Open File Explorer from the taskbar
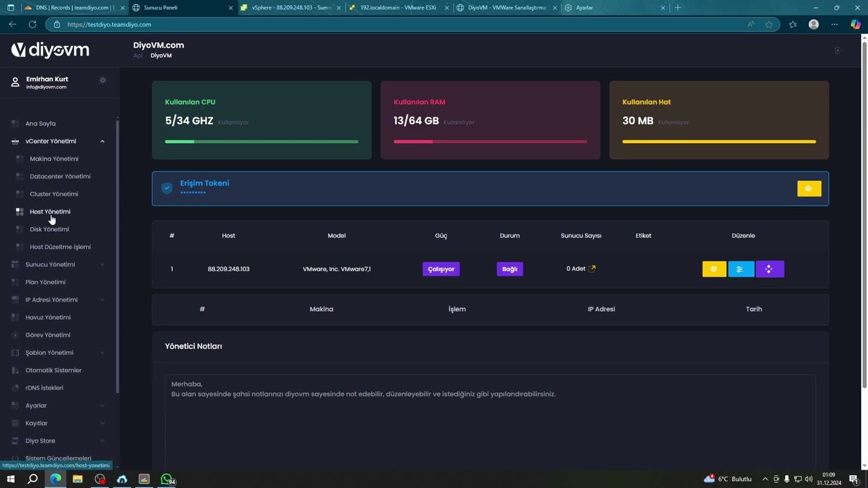This screenshot has width=868, height=488. [x=77, y=479]
